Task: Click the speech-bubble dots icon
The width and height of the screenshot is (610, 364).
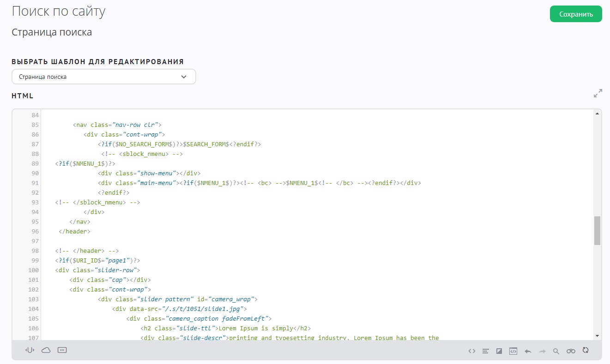Action: pos(62,350)
